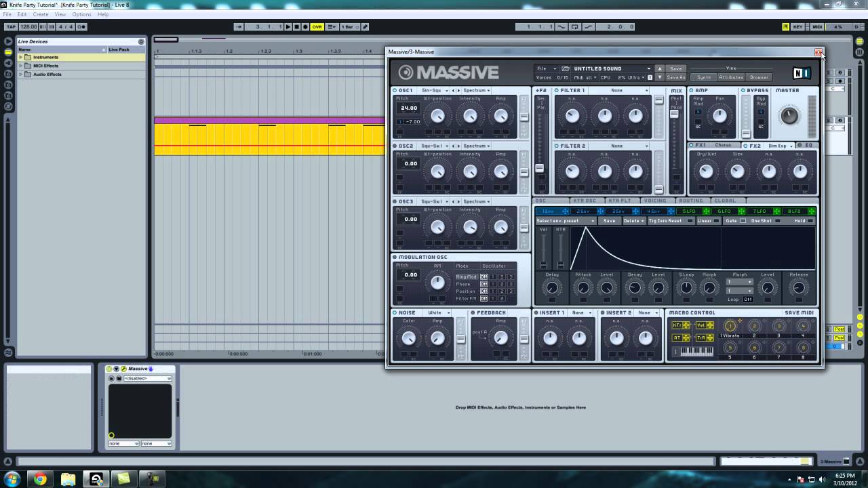Select previous preset up arrow
The width and height of the screenshot is (868, 488).
[659, 68]
